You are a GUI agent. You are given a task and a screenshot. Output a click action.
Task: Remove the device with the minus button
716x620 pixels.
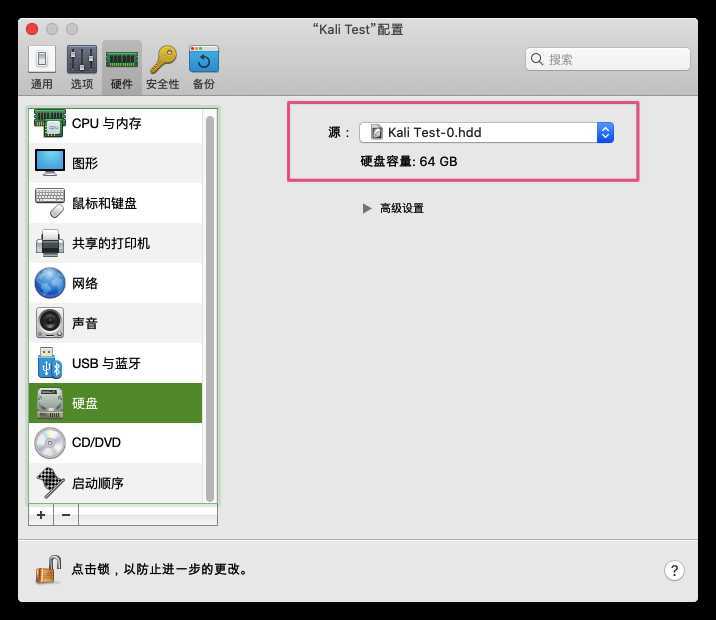66,515
